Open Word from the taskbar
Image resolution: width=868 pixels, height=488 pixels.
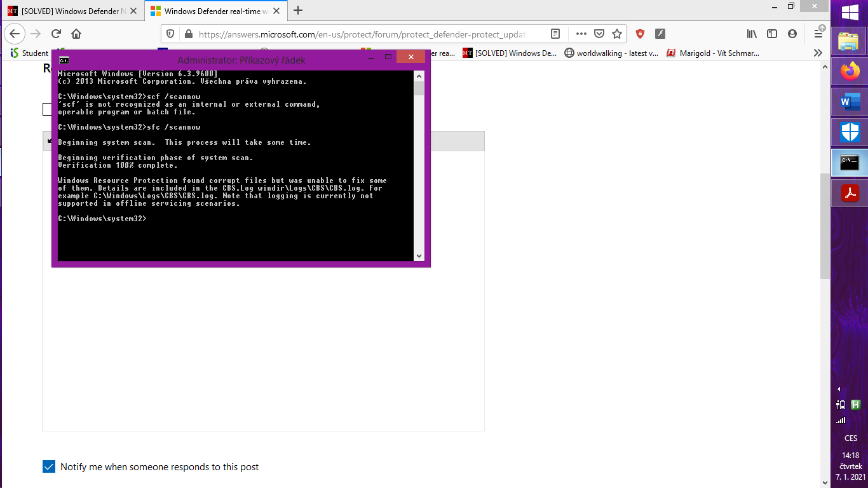[850, 102]
